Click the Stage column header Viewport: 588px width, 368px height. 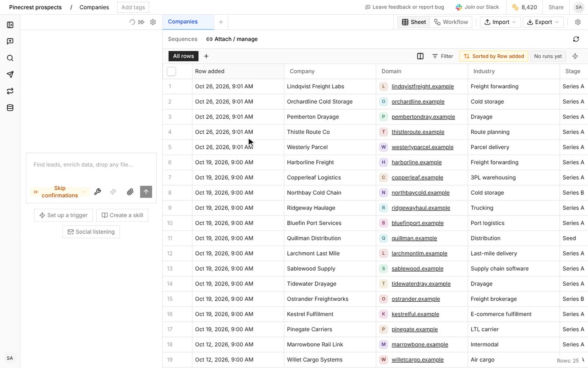[x=574, y=71]
